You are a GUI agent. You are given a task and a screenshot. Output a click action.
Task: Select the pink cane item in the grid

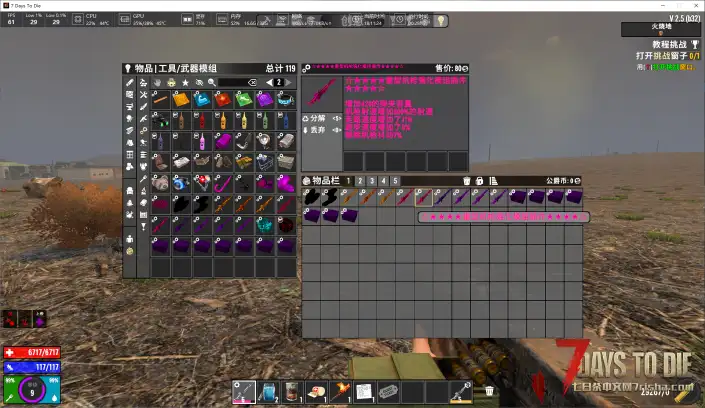tap(222, 183)
